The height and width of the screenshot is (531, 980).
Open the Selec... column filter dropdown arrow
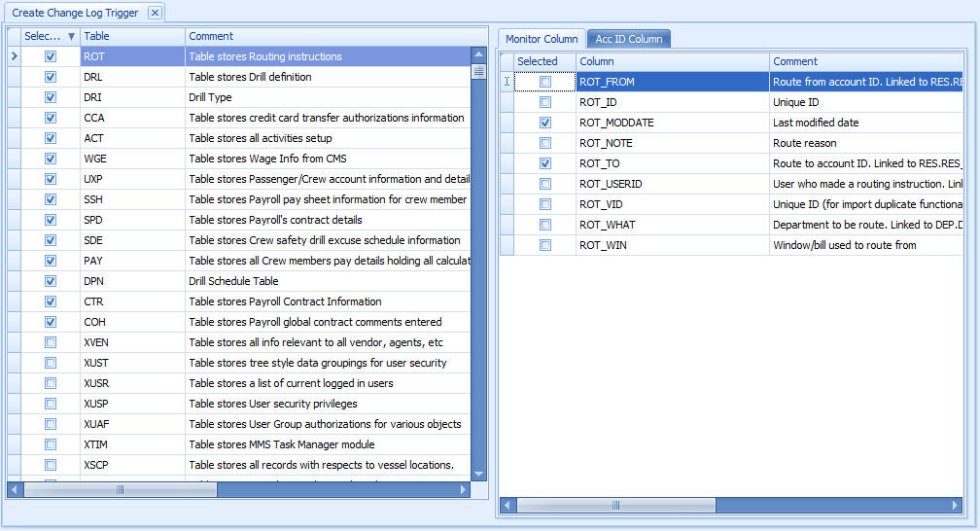[x=71, y=36]
